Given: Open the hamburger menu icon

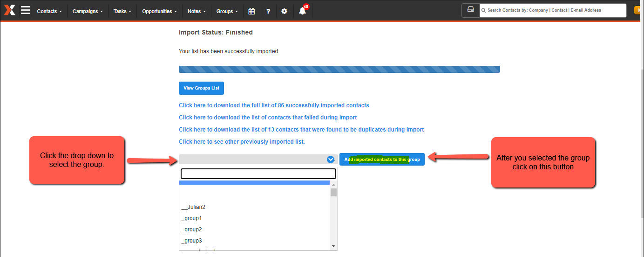Looking at the screenshot, I should [x=25, y=10].
